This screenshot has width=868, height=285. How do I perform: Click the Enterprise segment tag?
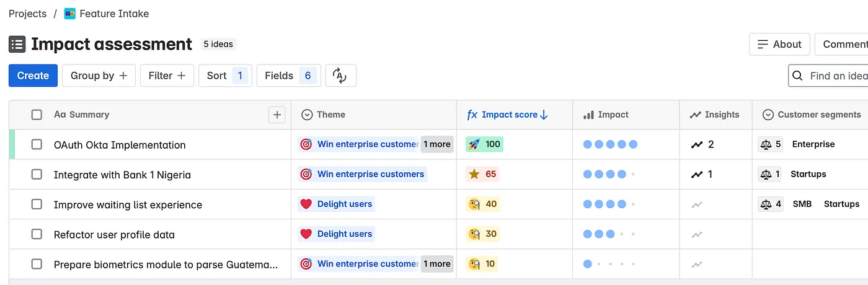pos(813,144)
